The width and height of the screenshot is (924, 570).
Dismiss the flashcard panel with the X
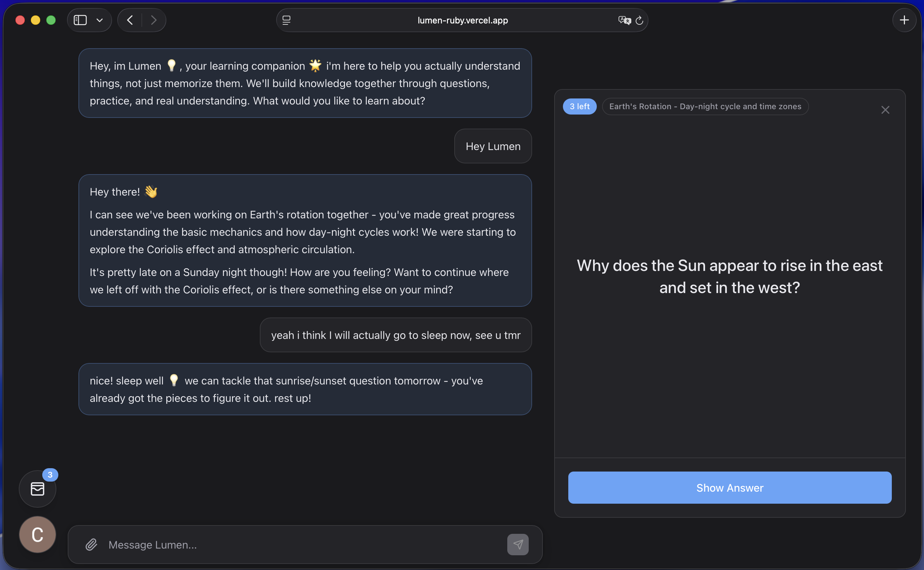click(885, 110)
